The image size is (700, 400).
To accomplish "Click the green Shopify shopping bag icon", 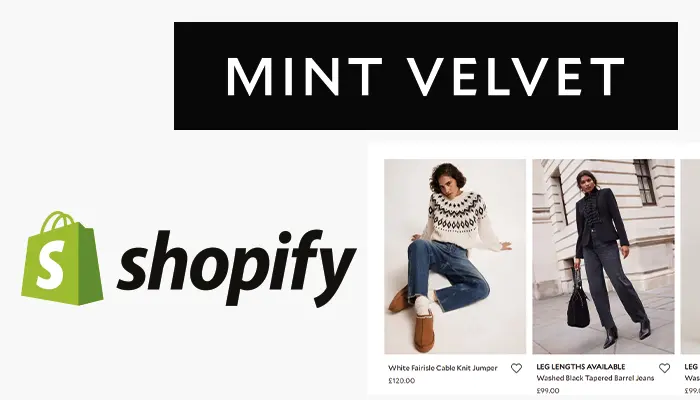I will coord(62,258).
